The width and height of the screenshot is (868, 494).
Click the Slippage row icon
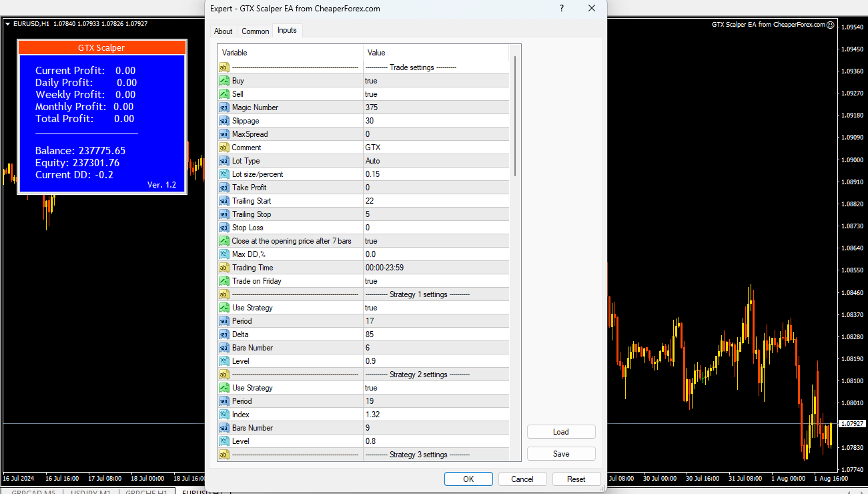[x=224, y=121]
